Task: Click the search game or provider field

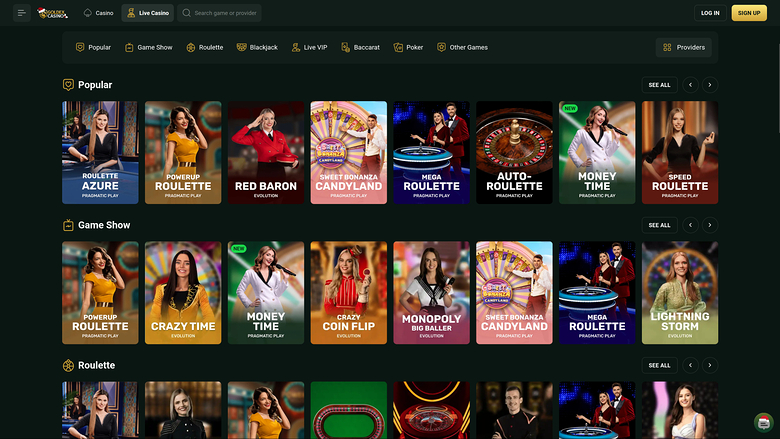Action: (219, 13)
